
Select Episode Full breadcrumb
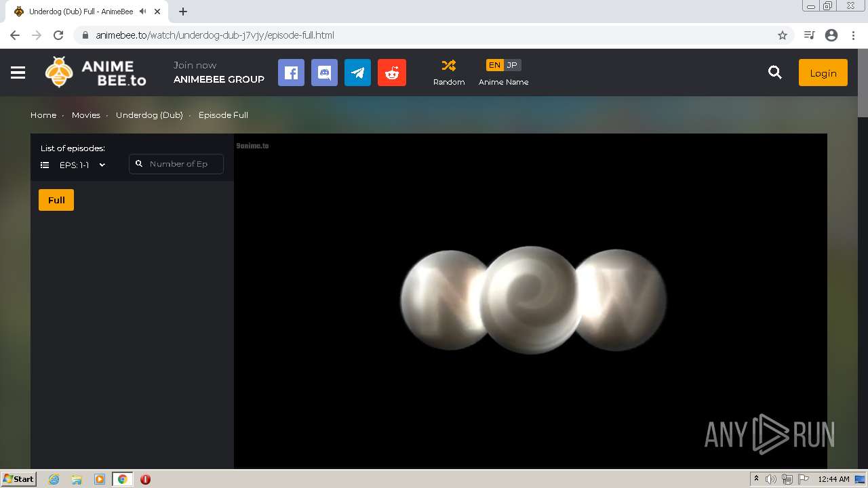pos(223,115)
